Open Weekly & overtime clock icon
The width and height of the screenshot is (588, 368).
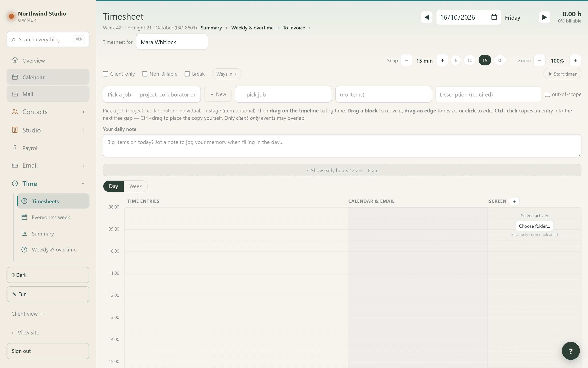(24, 249)
